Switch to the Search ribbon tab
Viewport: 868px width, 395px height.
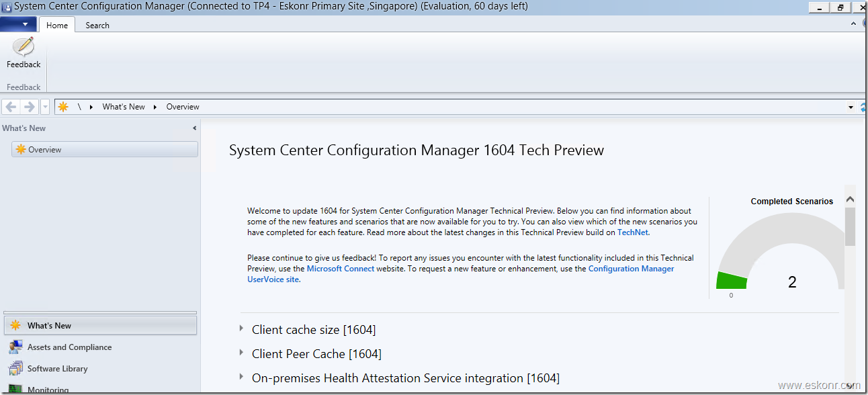[x=97, y=25]
